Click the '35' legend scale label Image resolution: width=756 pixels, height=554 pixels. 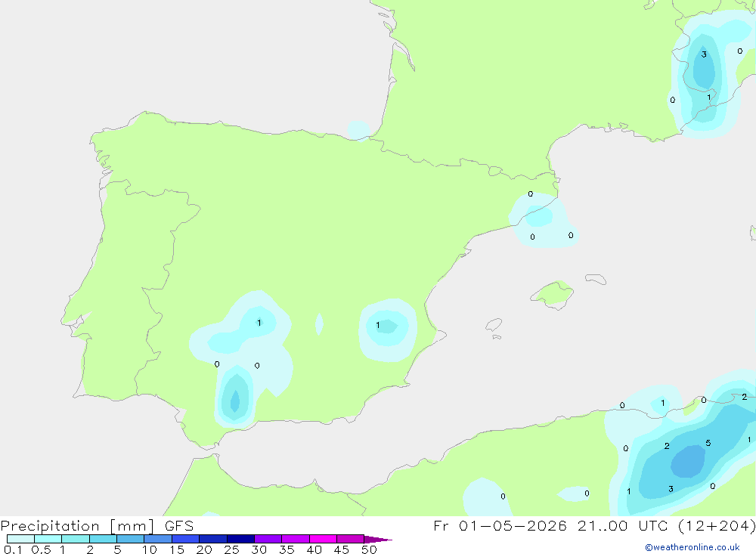pyautogui.click(x=287, y=549)
